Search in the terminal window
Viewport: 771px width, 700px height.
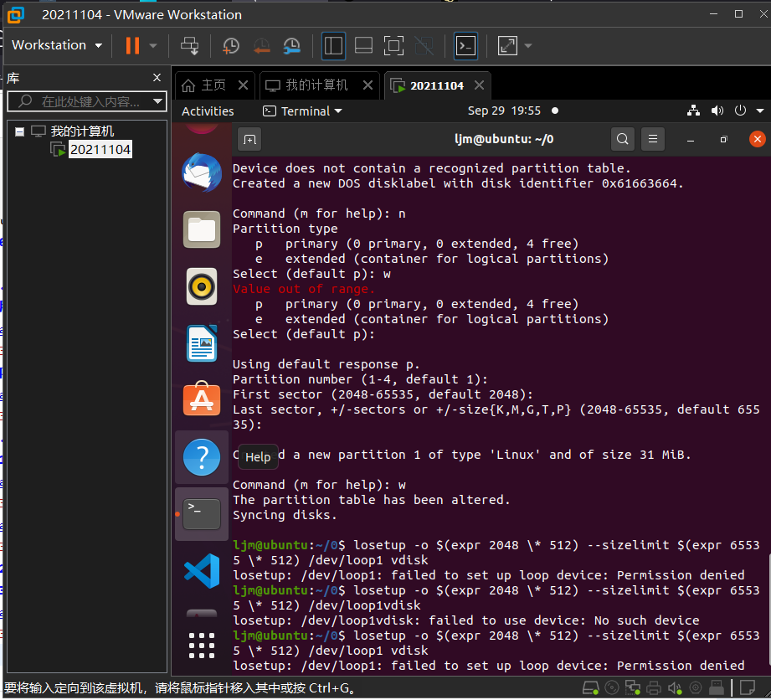point(622,139)
